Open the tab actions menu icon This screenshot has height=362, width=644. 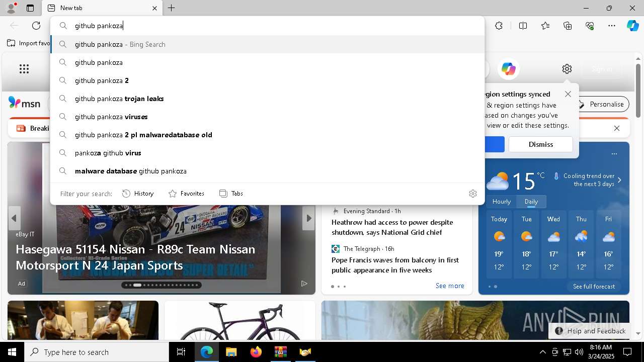(30, 8)
